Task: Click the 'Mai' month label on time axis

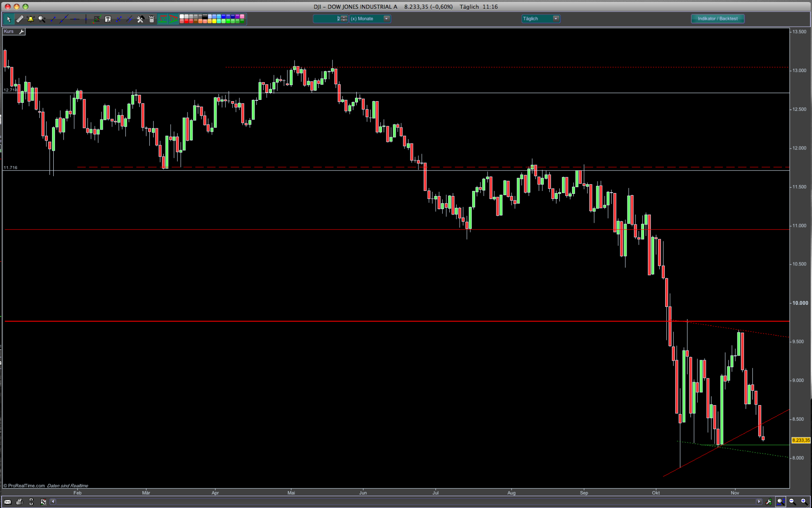Action: tap(291, 493)
